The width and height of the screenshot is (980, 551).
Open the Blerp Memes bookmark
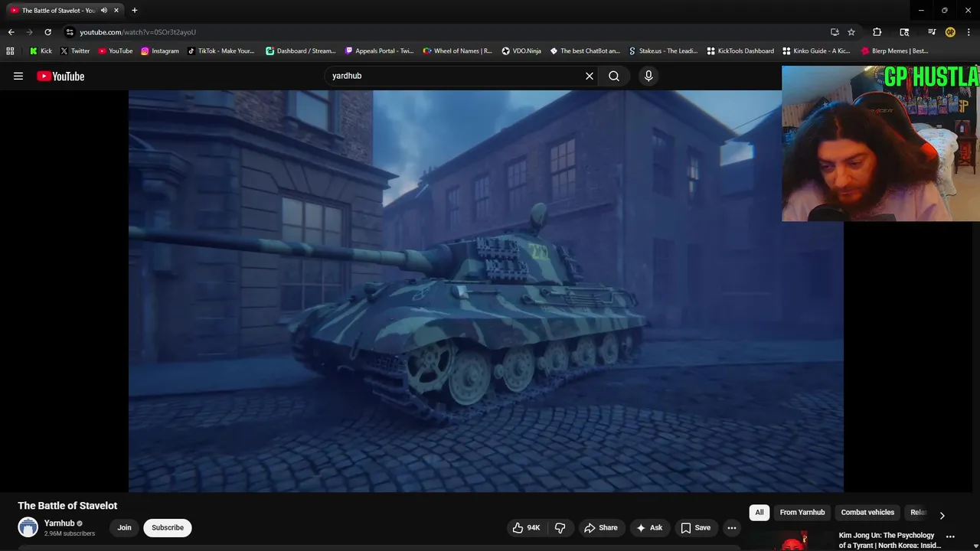(895, 51)
